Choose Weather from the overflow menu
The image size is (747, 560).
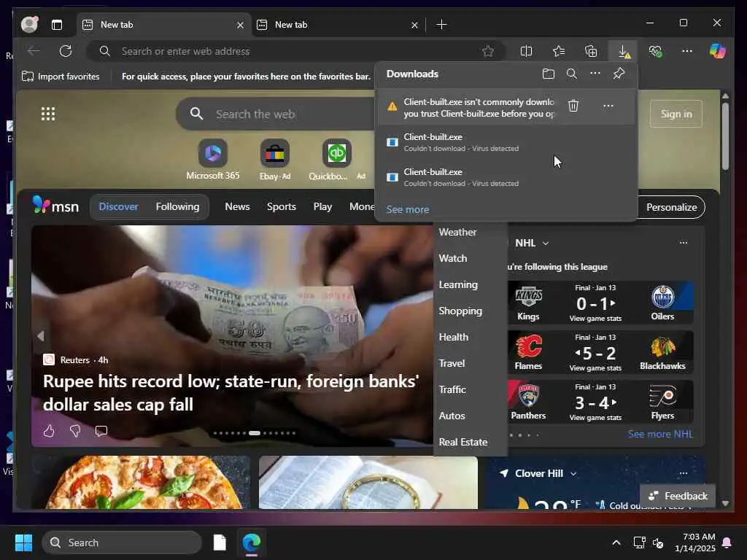coord(457,233)
